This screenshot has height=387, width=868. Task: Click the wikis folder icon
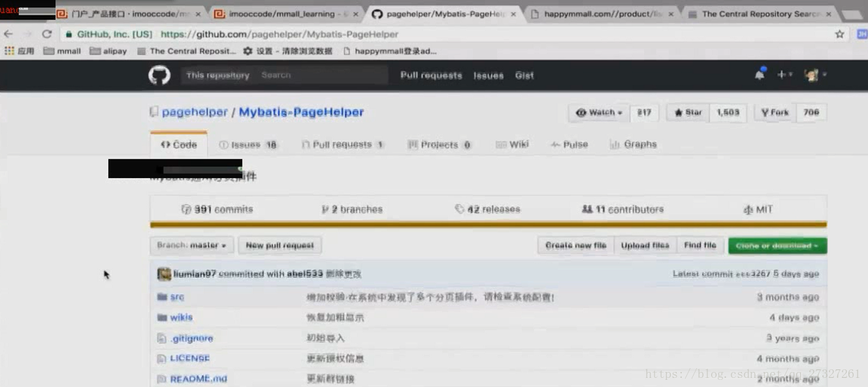[x=162, y=318]
